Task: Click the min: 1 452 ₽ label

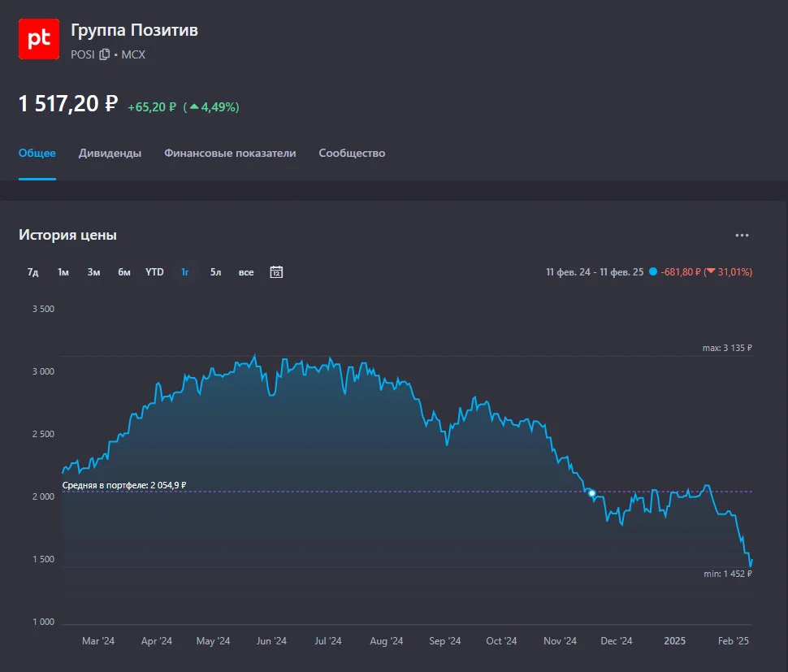Action: [x=728, y=574]
